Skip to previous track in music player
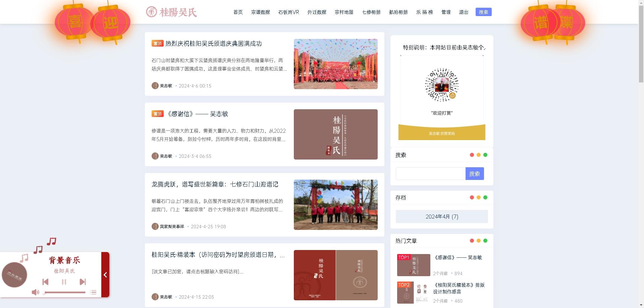 point(46,282)
